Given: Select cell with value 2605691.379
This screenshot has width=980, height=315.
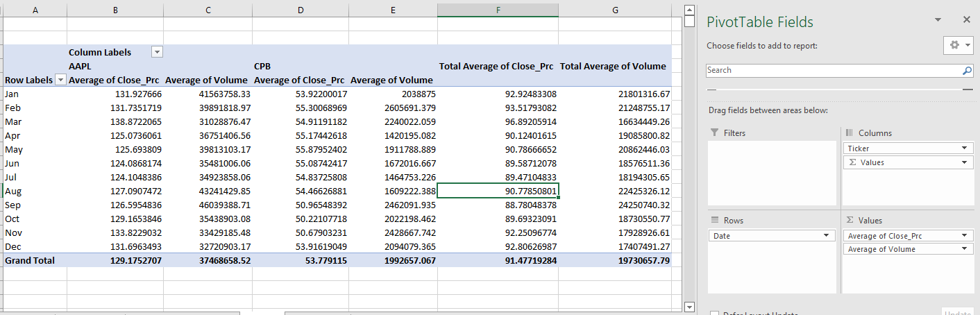Looking at the screenshot, I should point(393,108).
